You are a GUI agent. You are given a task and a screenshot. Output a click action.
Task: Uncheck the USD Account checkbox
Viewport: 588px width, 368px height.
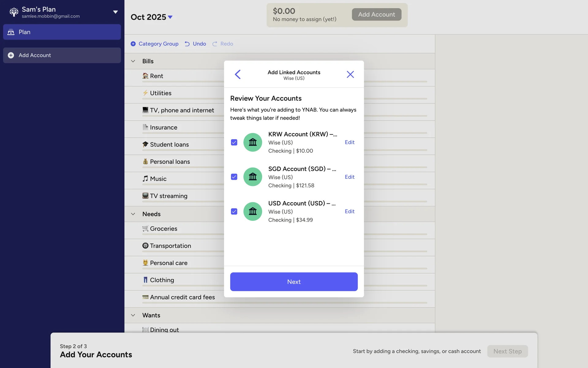click(x=234, y=211)
